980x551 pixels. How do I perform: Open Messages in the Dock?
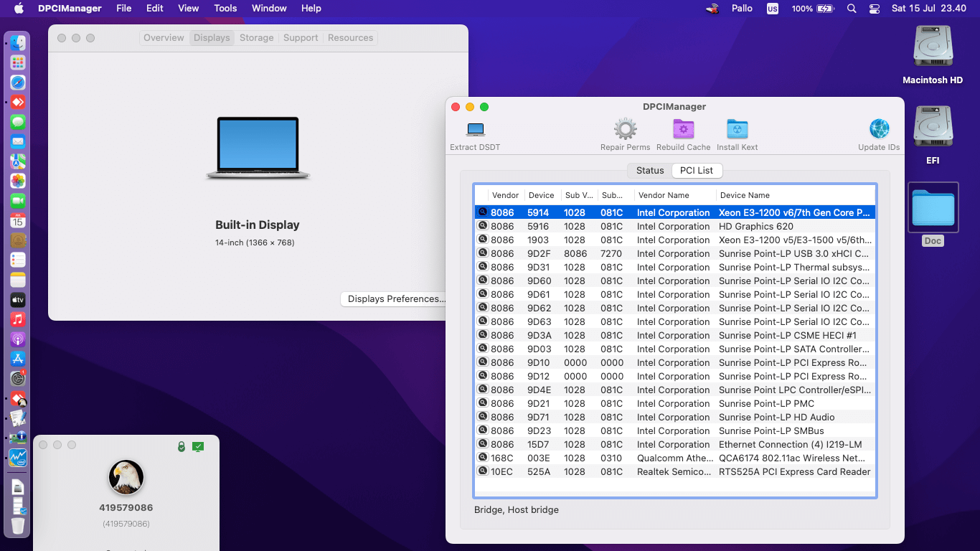coord(18,122)
